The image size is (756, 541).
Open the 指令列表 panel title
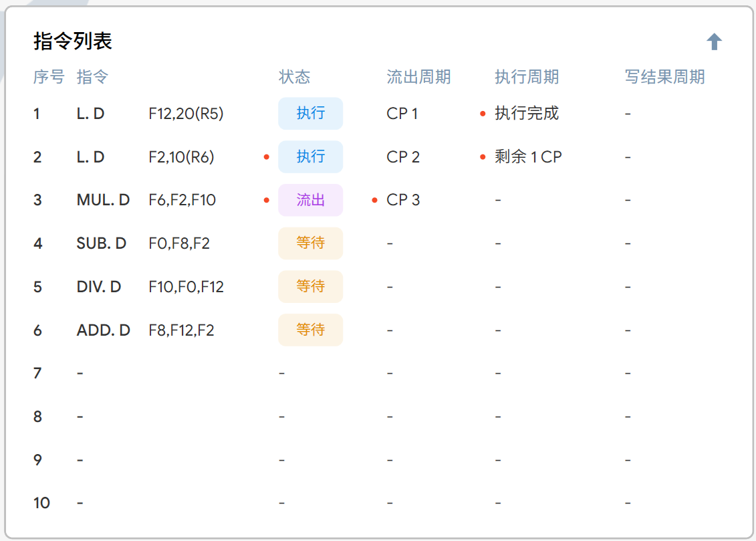tap(73, 41)
